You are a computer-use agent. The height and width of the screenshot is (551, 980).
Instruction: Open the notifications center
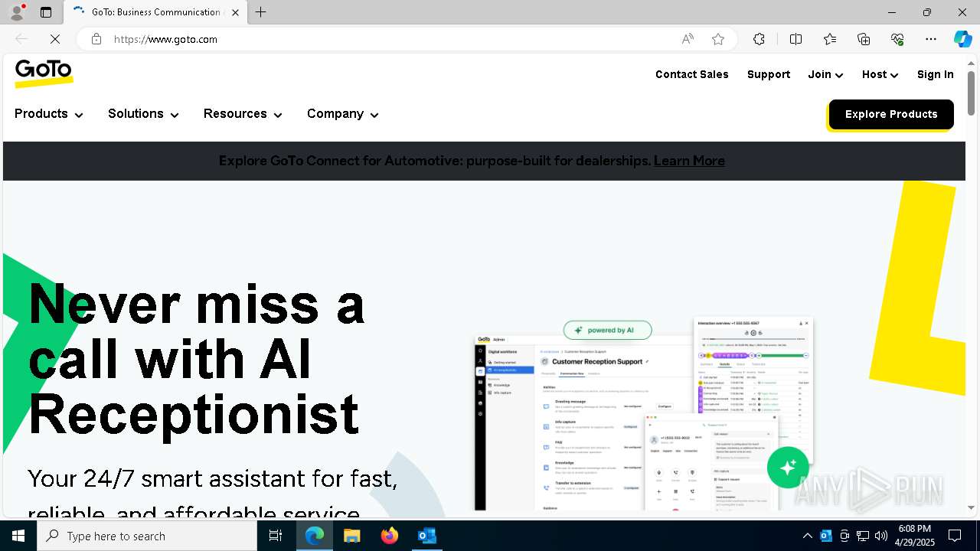955,536
